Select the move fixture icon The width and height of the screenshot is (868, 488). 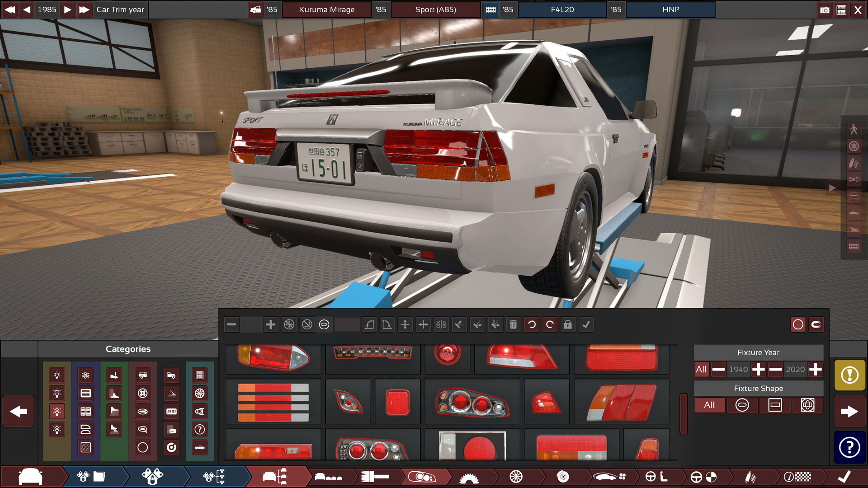(x=406, y=324)
